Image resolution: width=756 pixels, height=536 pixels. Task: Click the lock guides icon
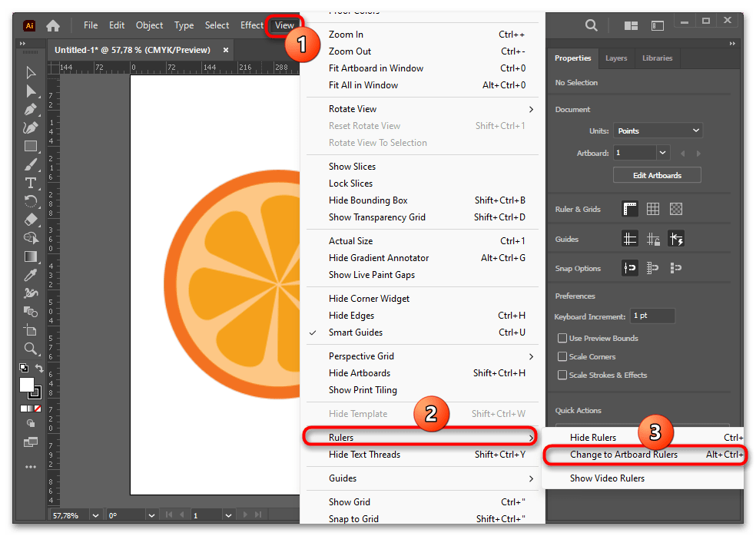(653, 239)
